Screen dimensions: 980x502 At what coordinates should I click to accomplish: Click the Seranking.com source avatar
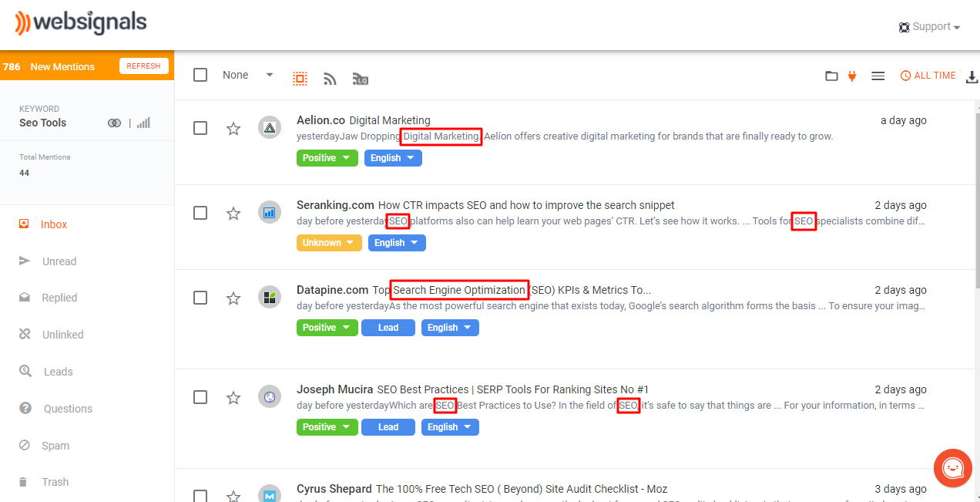pos(270,213)
